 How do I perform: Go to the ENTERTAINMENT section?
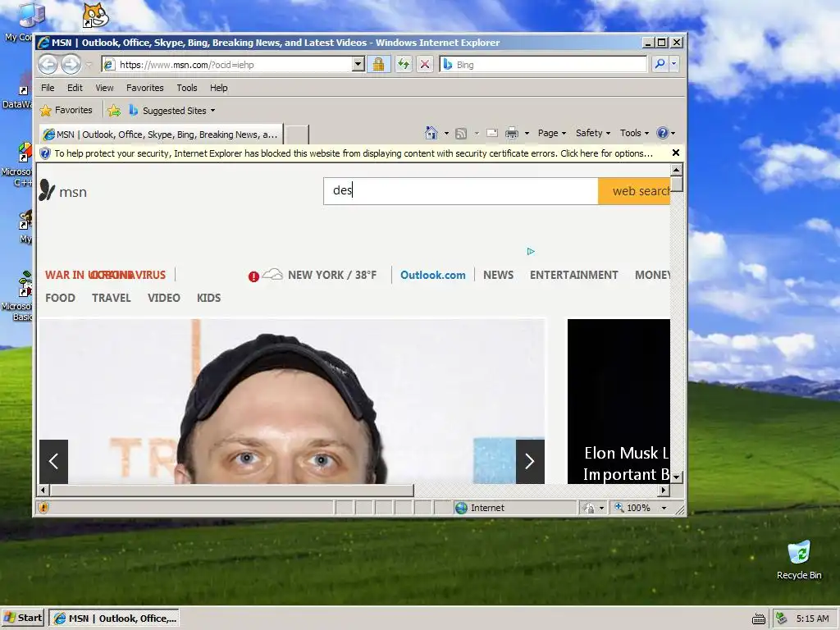click(x=573, y=276)
